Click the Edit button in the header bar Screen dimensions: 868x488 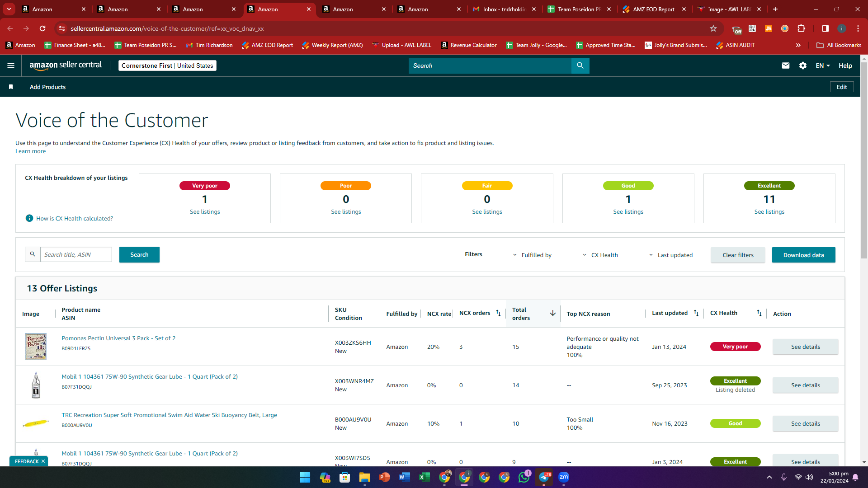click(842, 87)
